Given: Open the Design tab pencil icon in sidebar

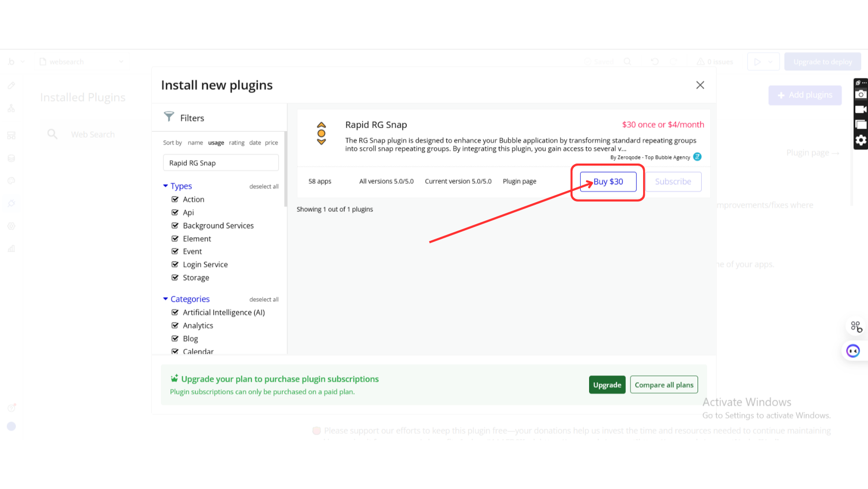Looking at the screenshot, I should pos(11,85).
